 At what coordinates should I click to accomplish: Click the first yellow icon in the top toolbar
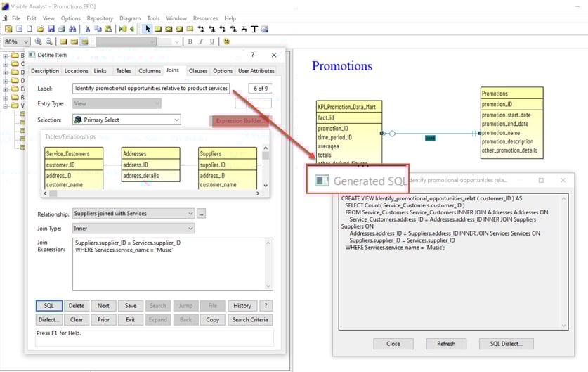8,29
